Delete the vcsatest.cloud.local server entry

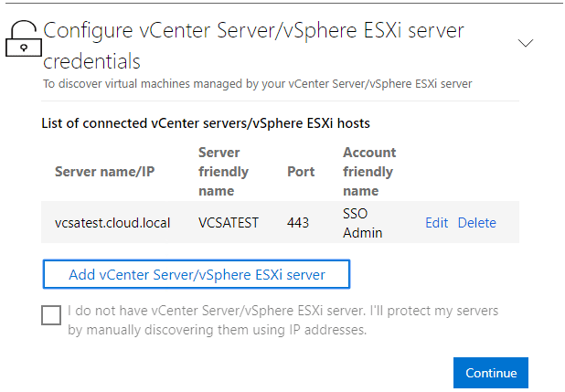(476, 223)
